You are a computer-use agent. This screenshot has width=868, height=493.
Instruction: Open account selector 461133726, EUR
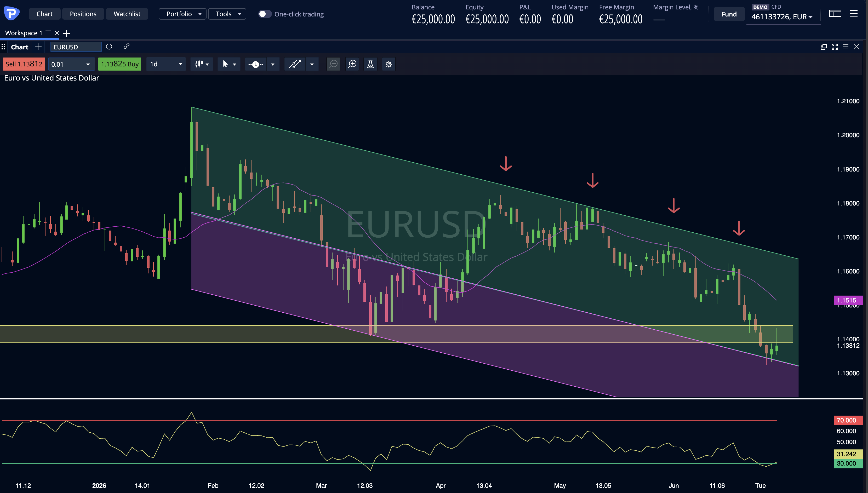click(x=782, y=17)
